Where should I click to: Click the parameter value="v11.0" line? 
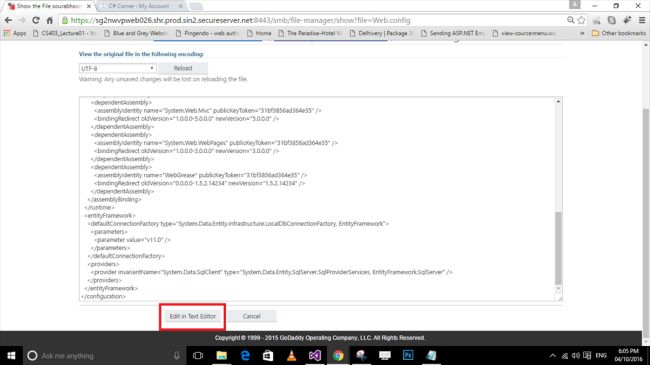132,240
